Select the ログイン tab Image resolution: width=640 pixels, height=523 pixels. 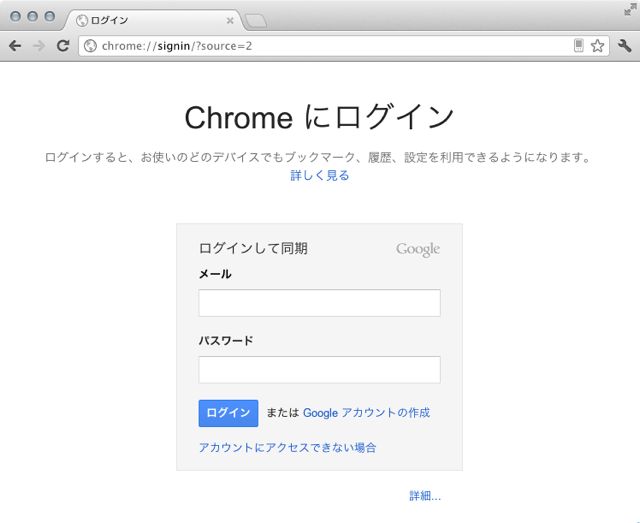(153, 20)
